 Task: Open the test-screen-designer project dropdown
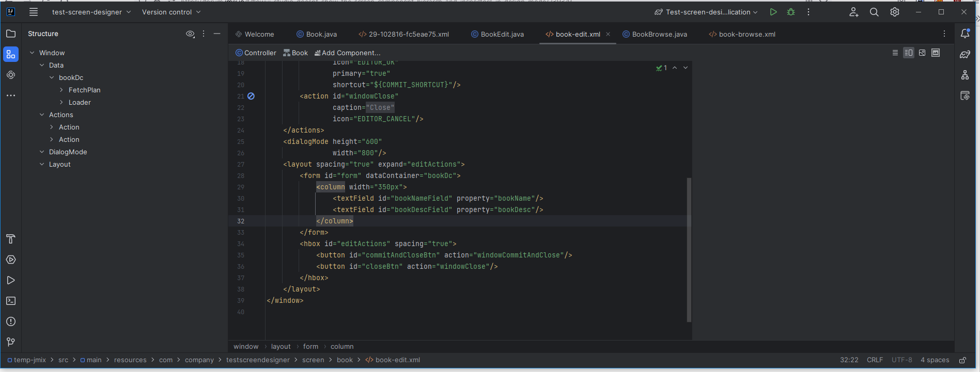[91, 12]
